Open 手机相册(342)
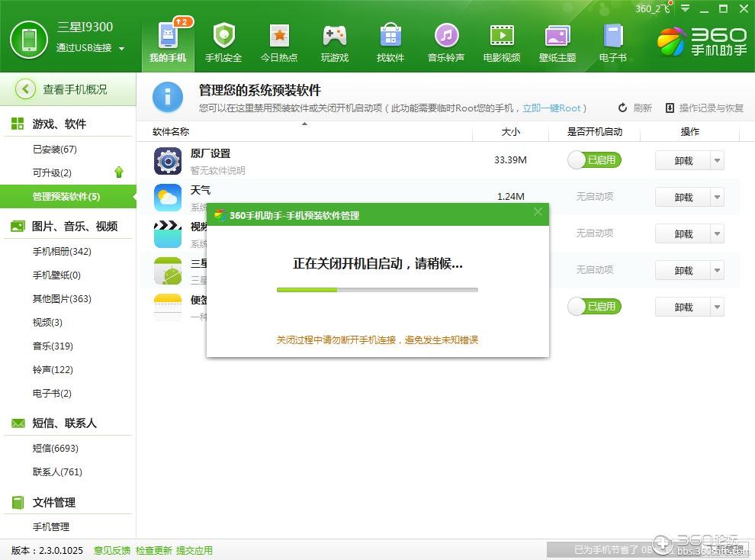This screenshot has width=755, height=560. (x=62, y=251)
